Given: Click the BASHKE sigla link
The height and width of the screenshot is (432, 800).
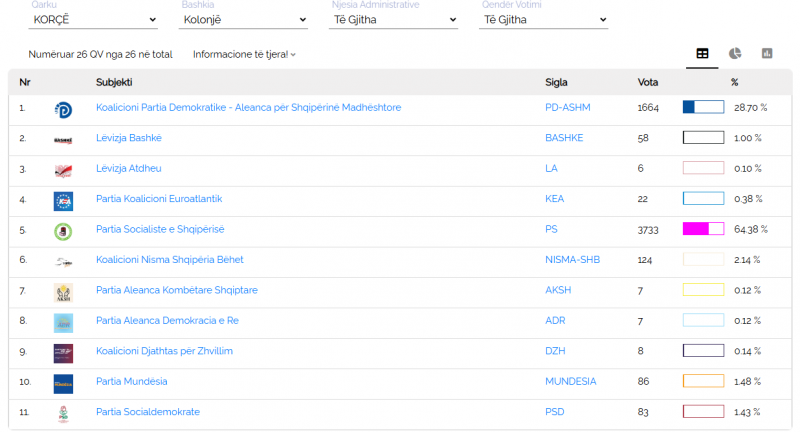Looking at the screenshot, I should coord(564,138).
